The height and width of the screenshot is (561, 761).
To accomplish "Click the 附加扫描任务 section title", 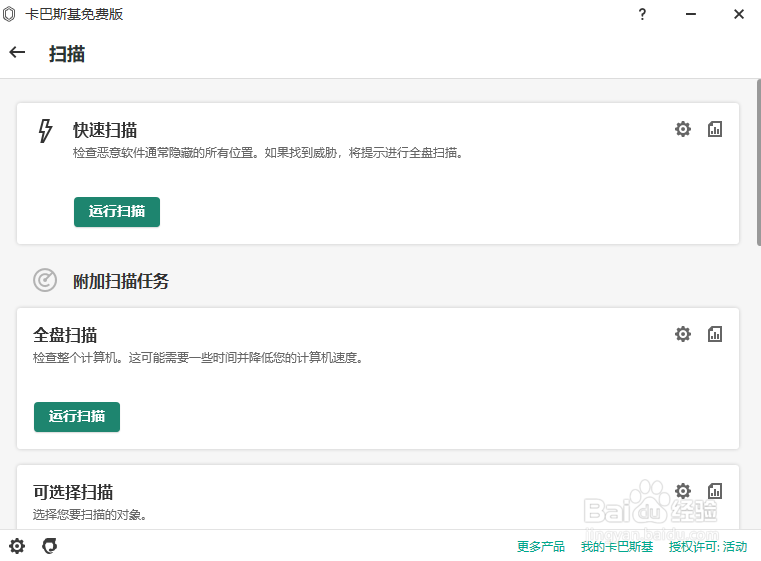I will coord(121,281).
